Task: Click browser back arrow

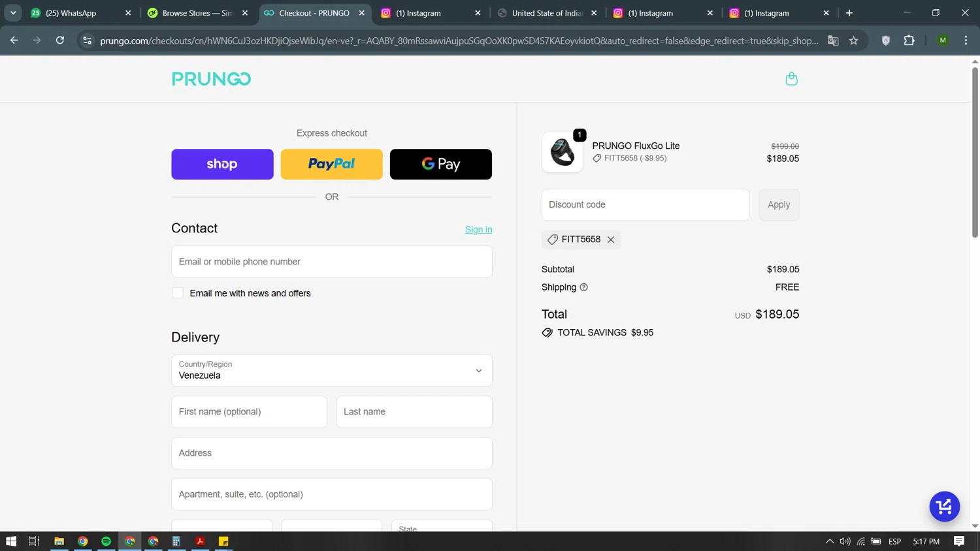Action: (x=14, y=40)
